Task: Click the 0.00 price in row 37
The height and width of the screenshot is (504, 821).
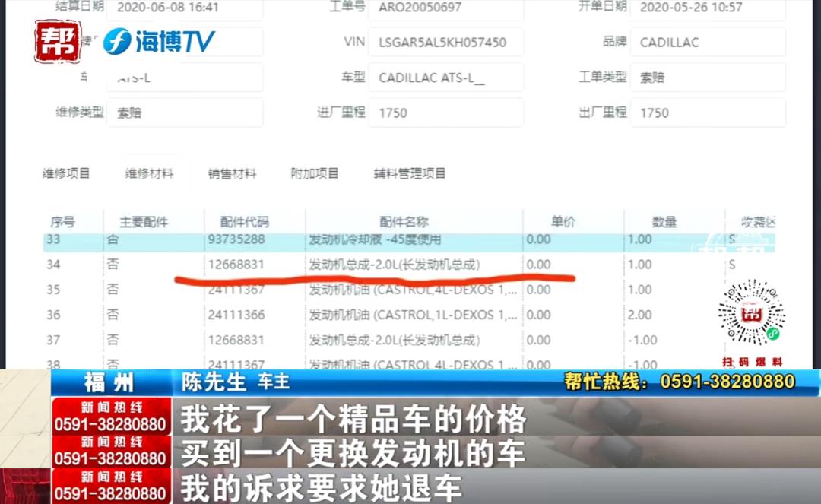Action: coord(538,340)
